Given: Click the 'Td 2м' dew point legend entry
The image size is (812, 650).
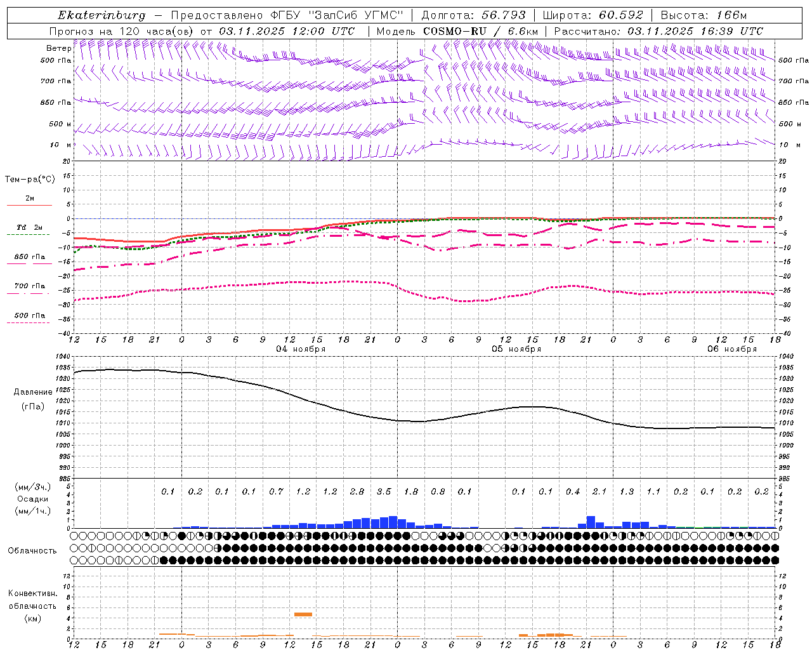Looking at the screenshot, I should coord(29,227).
